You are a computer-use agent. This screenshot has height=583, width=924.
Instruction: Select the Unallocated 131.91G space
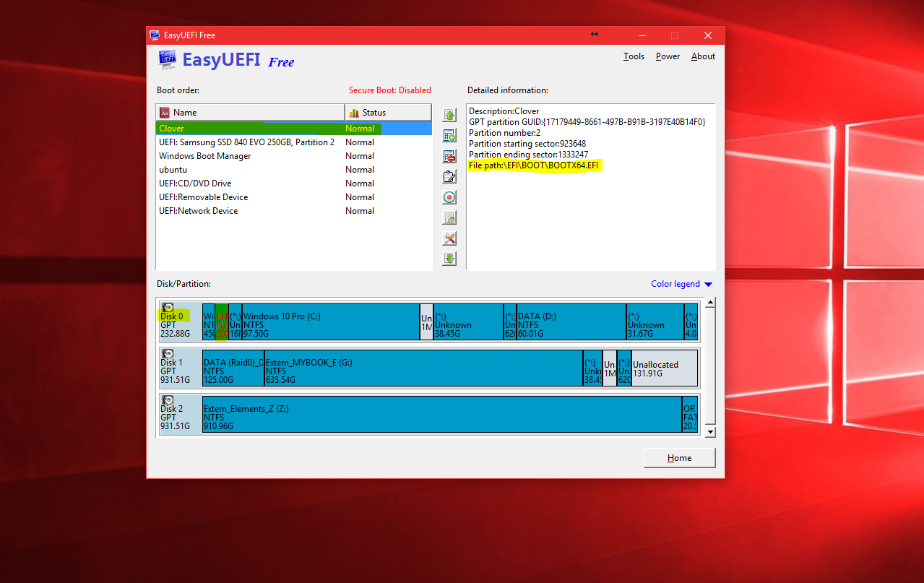665,368
